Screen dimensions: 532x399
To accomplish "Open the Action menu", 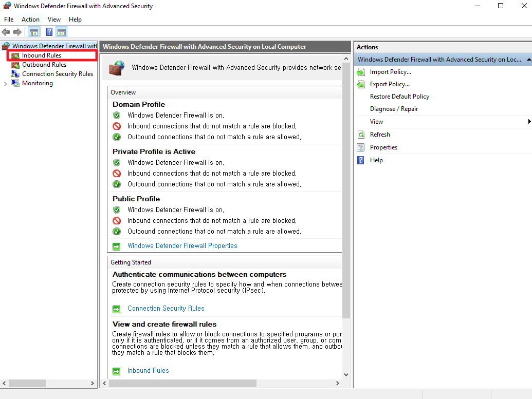I will point(30,20).
